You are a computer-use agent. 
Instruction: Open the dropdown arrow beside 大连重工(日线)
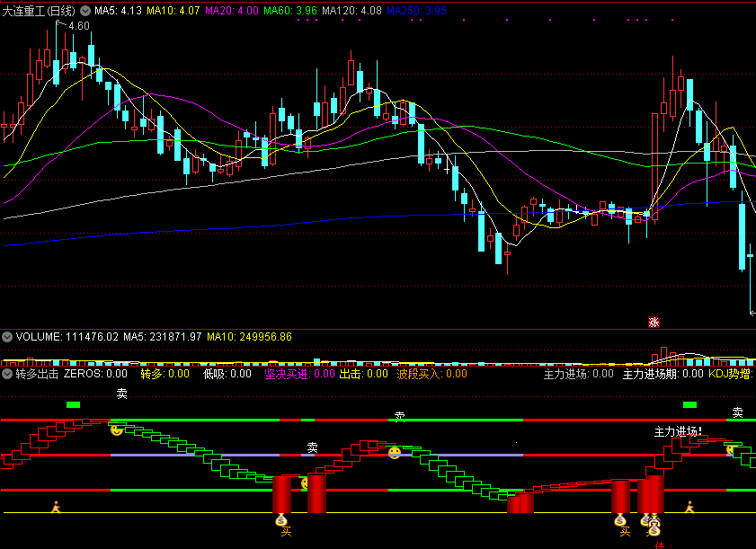click(x=85, y=11)
